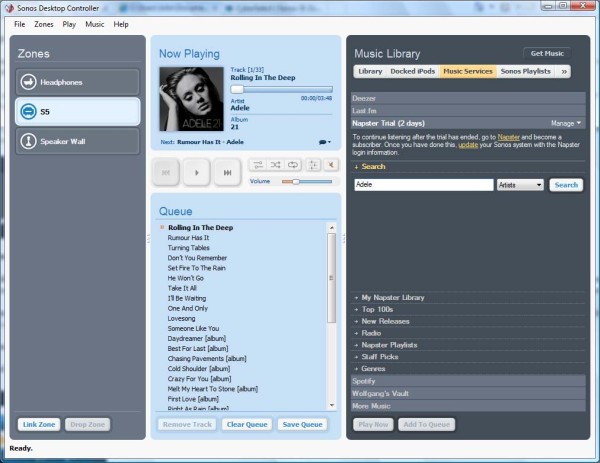Viewport: 600px width, 463px height.
Task: Click the track progress slider
Action: (x=282, y=90)
